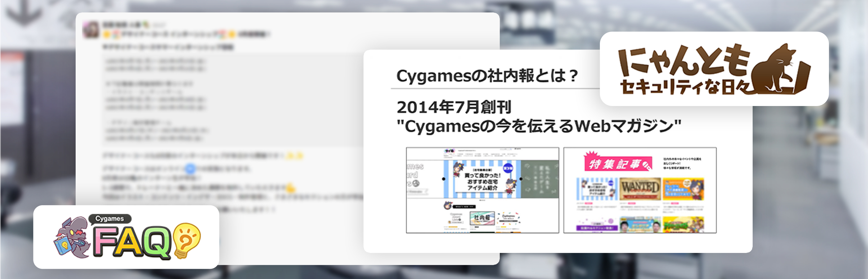The image size is (868, 279).
Task: Click the '買って良かった! おすすめ在宅アイテム紹介' carousel banner
Action: click(482, 179)
